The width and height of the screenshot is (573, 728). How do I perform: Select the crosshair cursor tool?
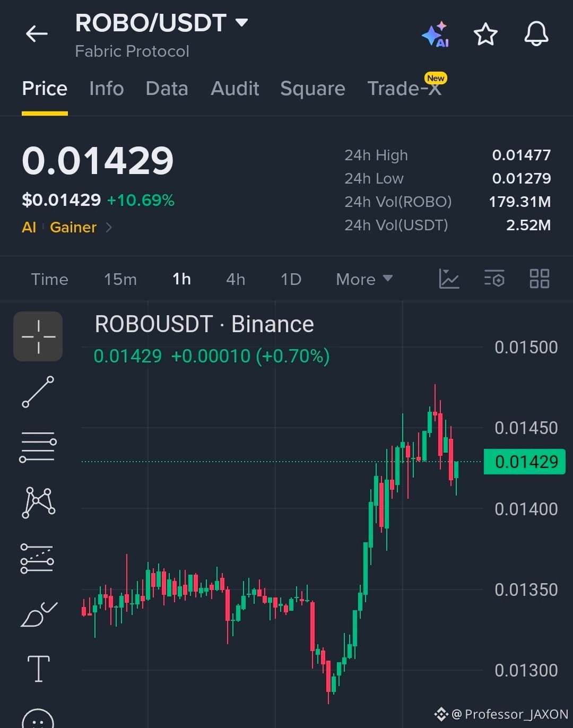(x=38, y=336)
